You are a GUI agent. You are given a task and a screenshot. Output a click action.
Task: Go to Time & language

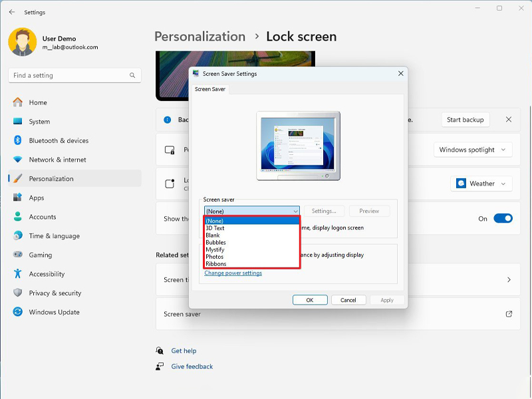tap(74, 235)
